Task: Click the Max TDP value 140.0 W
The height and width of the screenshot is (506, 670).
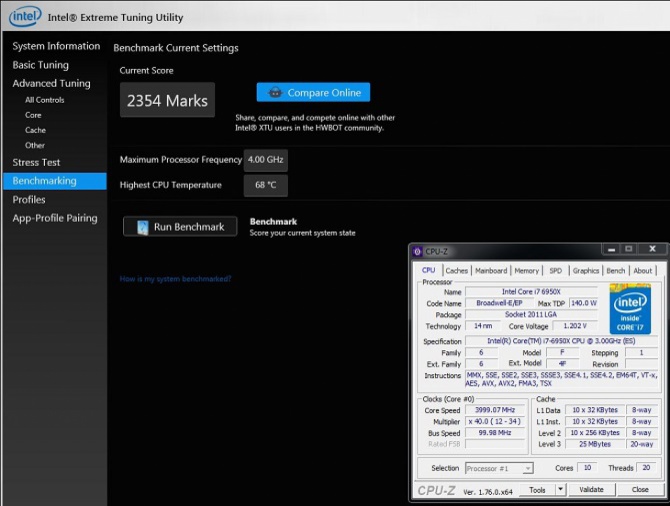Action: (584, 303)
